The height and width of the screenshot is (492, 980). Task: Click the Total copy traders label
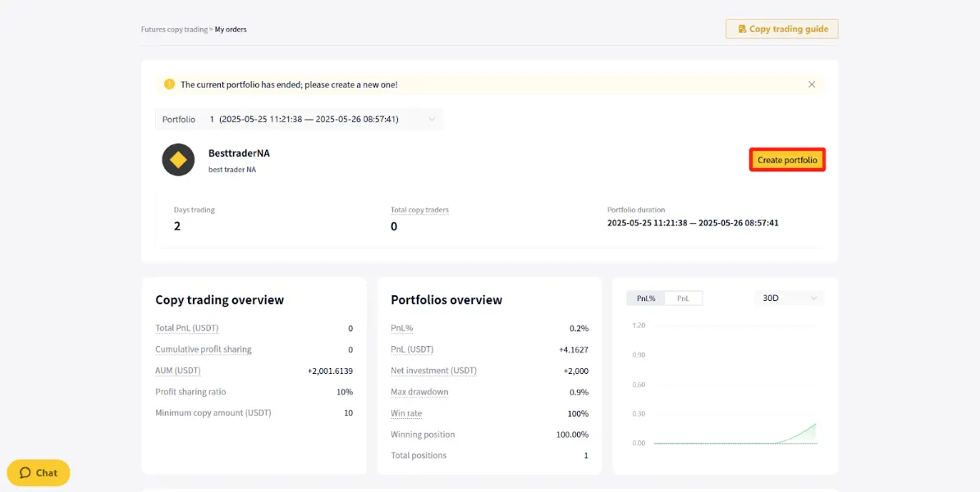pyautogui.click(x=419, y=211)
